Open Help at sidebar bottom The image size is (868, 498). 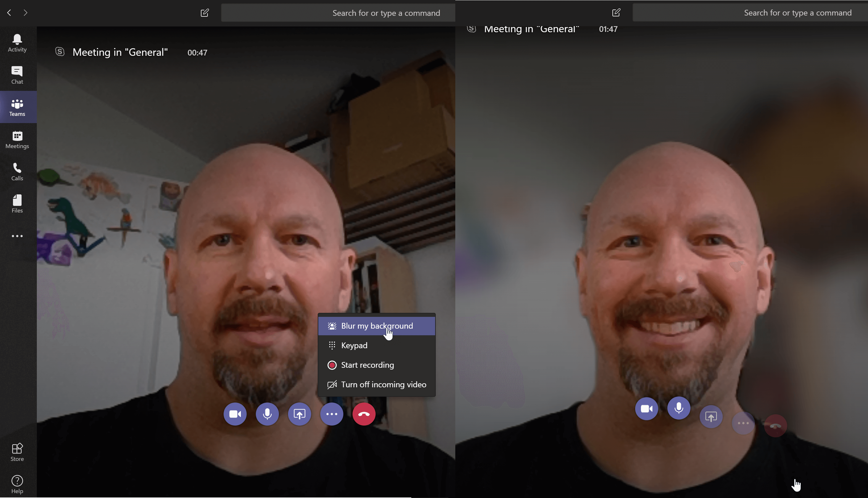tap(17, 484)
